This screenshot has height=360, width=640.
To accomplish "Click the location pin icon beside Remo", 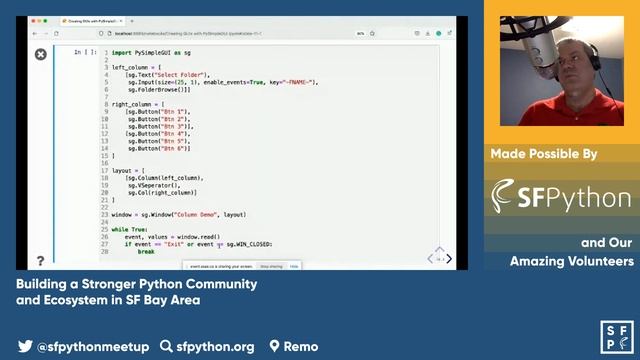I will pos(274,346).
